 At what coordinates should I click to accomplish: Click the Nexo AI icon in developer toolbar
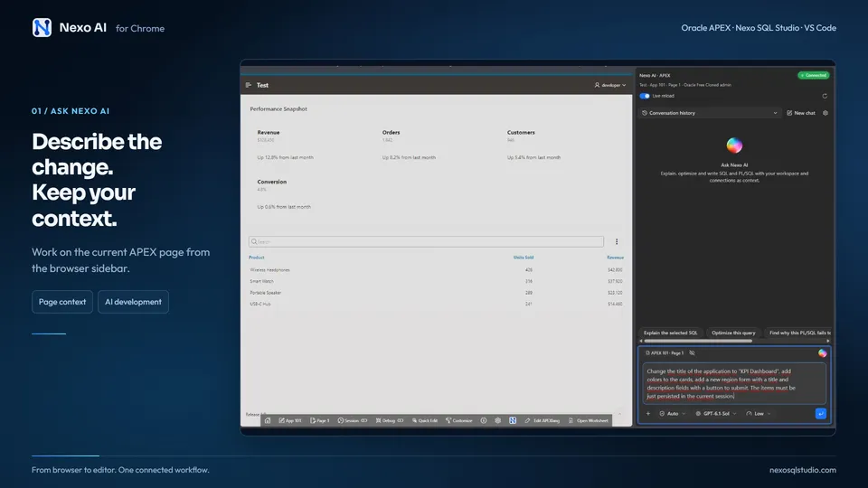[513, 420]
